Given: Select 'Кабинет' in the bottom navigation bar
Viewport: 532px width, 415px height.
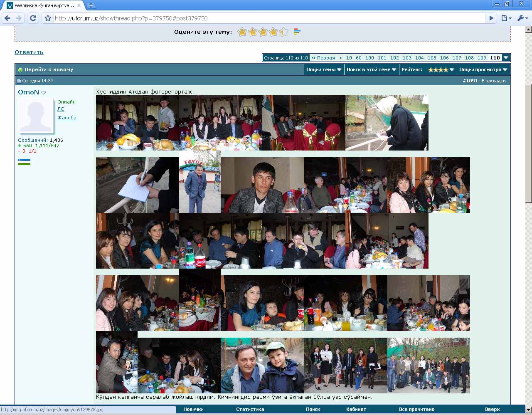Looking at the screenshot, I should [356, 409].
